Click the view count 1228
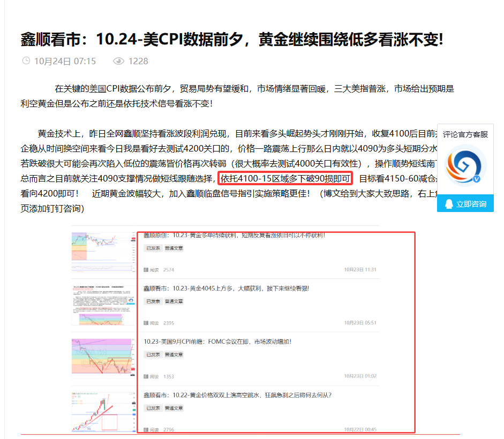This screenshot has width=504, height=439. pyautogui.click(x=138, y=61)
